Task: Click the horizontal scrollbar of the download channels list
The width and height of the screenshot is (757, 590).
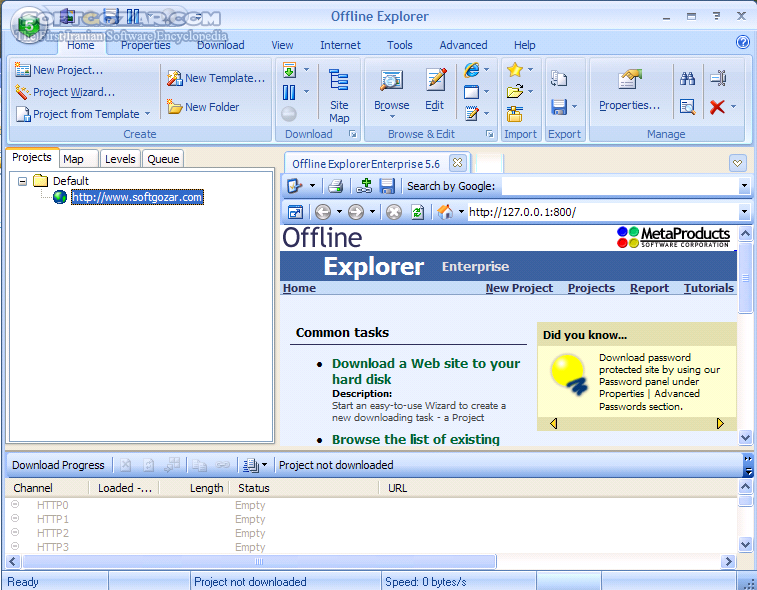Action: tap(259, 562)
